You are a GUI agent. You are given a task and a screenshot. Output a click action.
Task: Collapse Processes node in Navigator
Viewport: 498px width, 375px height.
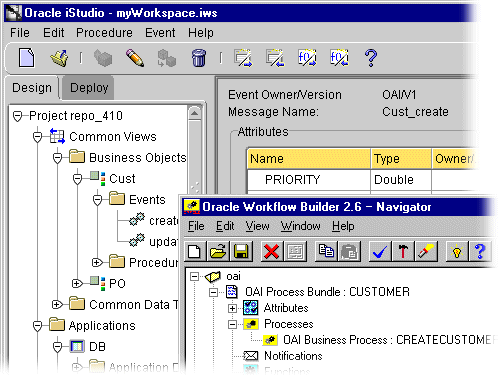pyautogui.click(x=232, y=324)
